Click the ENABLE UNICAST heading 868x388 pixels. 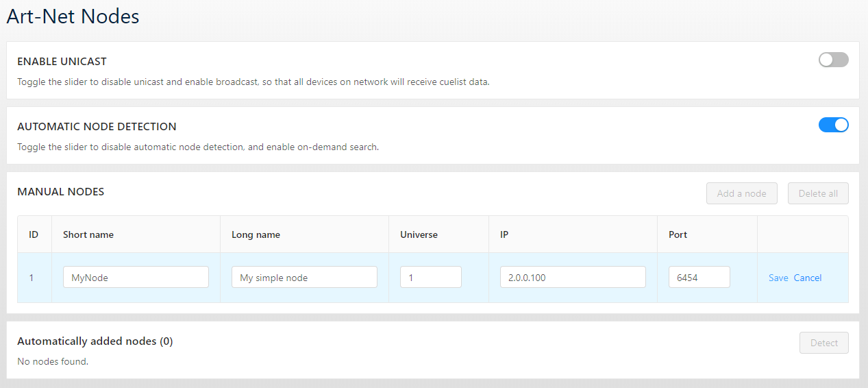point(62,62)
